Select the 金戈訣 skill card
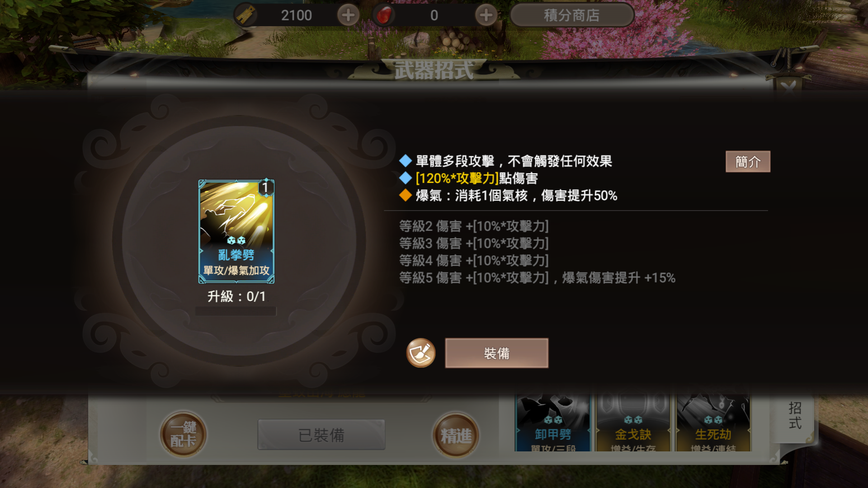This screenshot has height=488, width=868. (x=632, y=422)
